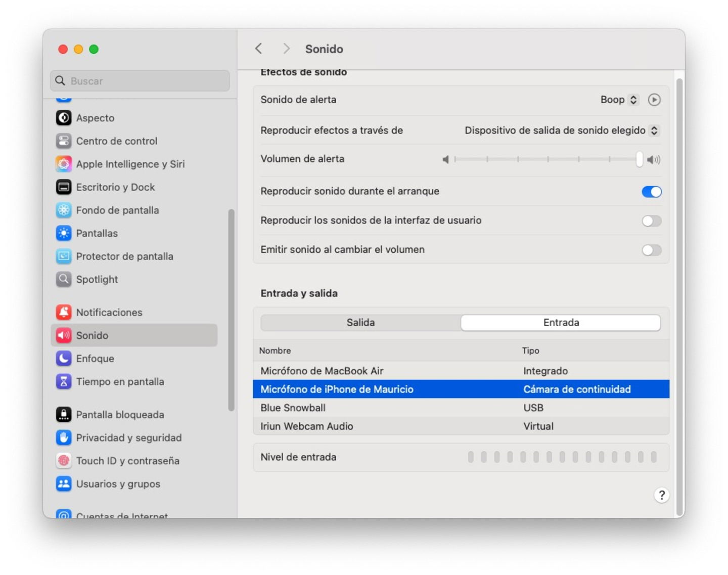Select Iriun Webcam Audio input device
The height and width of the screenshot is (575, 728).
(x=461, y=426)
